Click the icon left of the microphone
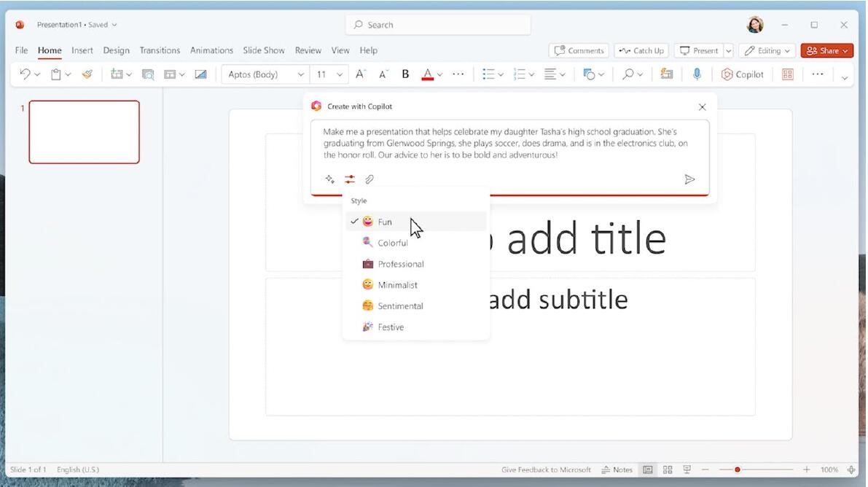 (x=667, y=74)
